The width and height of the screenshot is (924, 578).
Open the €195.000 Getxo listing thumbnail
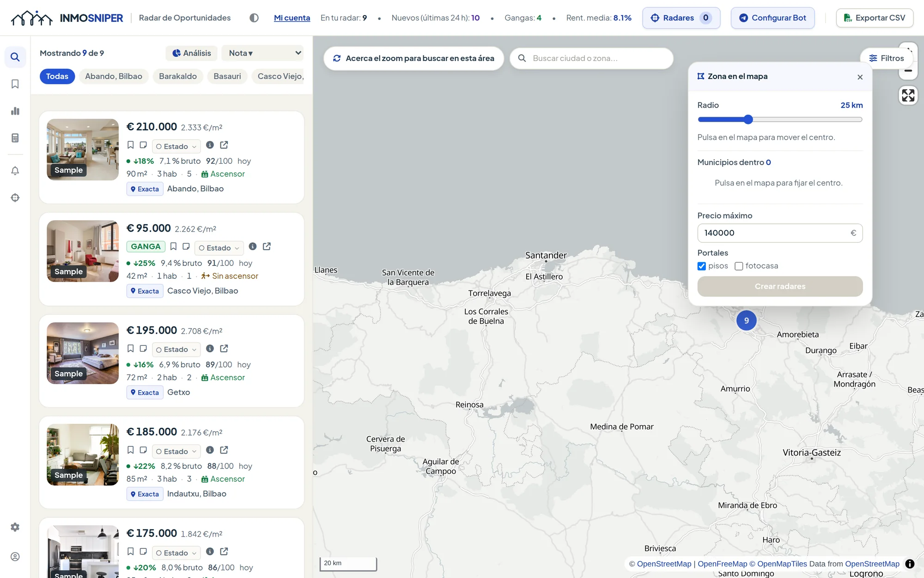83,353
